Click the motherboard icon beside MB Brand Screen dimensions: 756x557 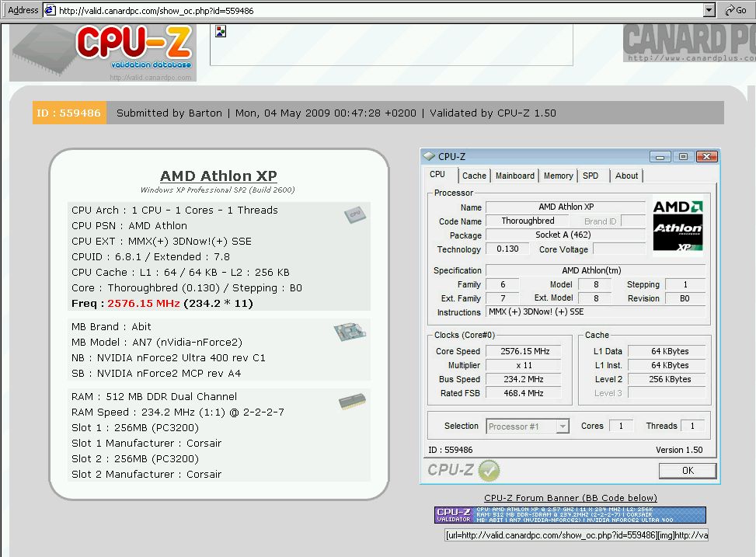(x=350, y=331)
